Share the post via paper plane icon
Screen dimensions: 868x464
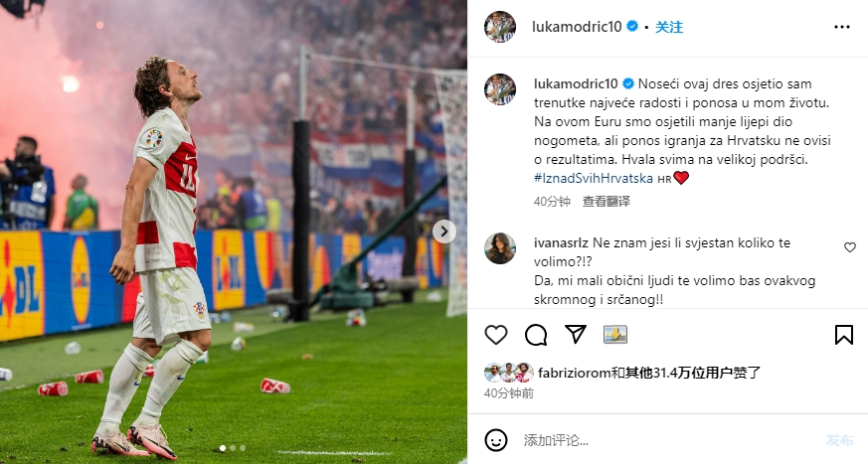[576, 334]
